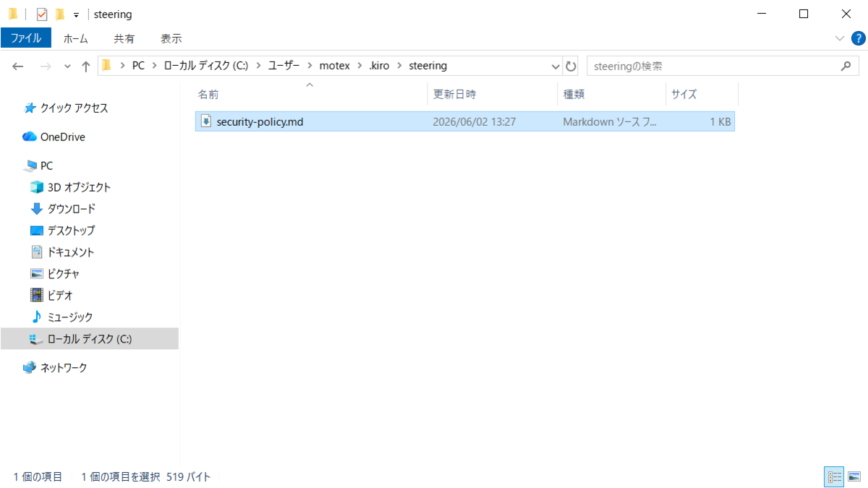The image size is (868, 488).
Task: Click the steeringの検索 search box
Action: click(x=722, y=66)
